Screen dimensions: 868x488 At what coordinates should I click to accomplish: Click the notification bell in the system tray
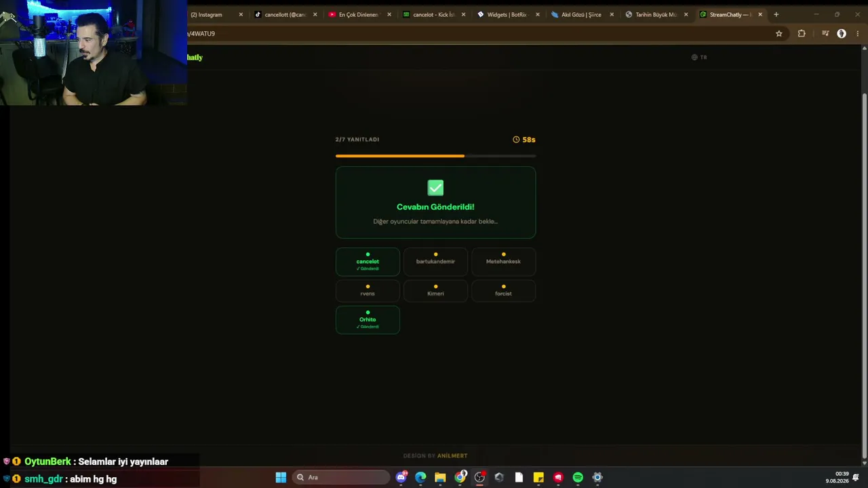pos(856,477)
